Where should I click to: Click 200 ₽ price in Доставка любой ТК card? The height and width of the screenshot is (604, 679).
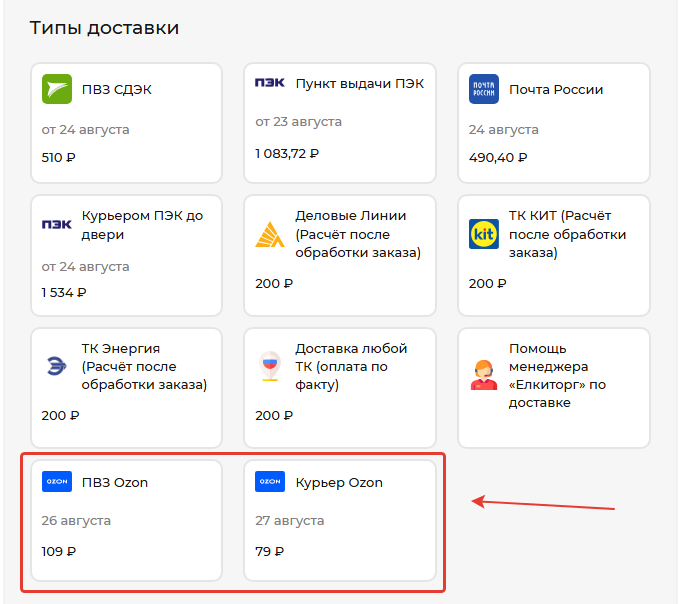274,415
